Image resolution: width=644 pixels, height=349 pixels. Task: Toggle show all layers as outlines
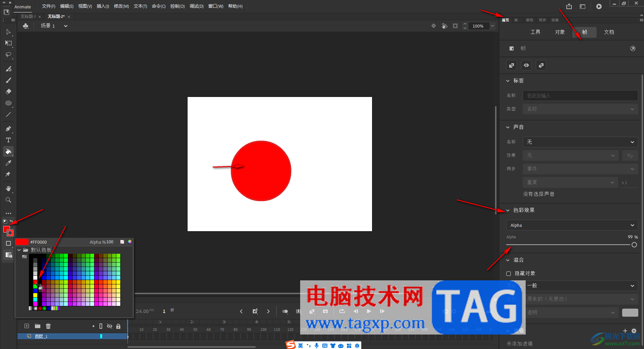(101, 326)
